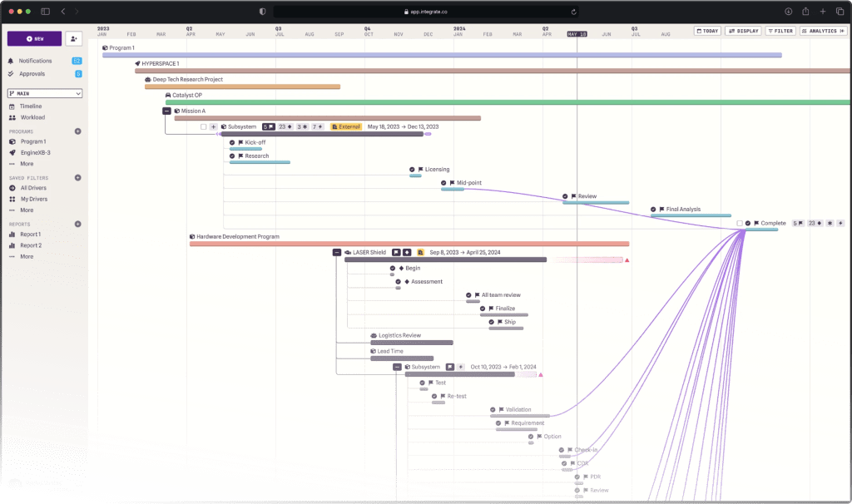Tick the checkbox beside Subsystem under Mission A

pos(204,127)
